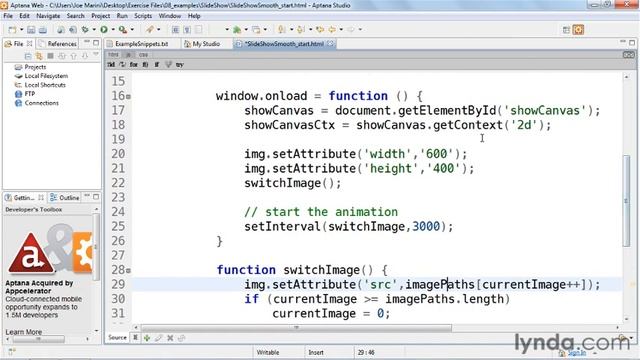Click the 'Insert' status bar field
640x360 pixels.
pyautogui.click(x=316, y=352)
